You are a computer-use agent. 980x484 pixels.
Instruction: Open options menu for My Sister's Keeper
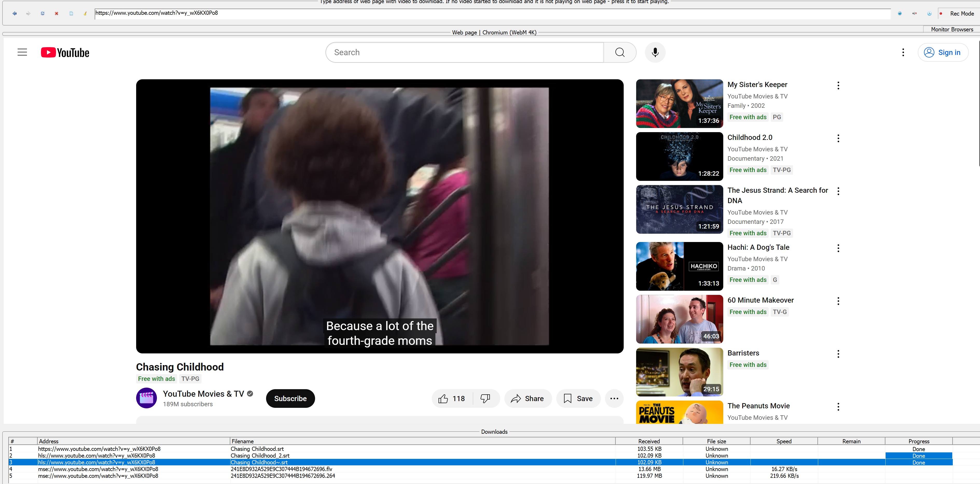pyautogui.click(x=838, y=86)
